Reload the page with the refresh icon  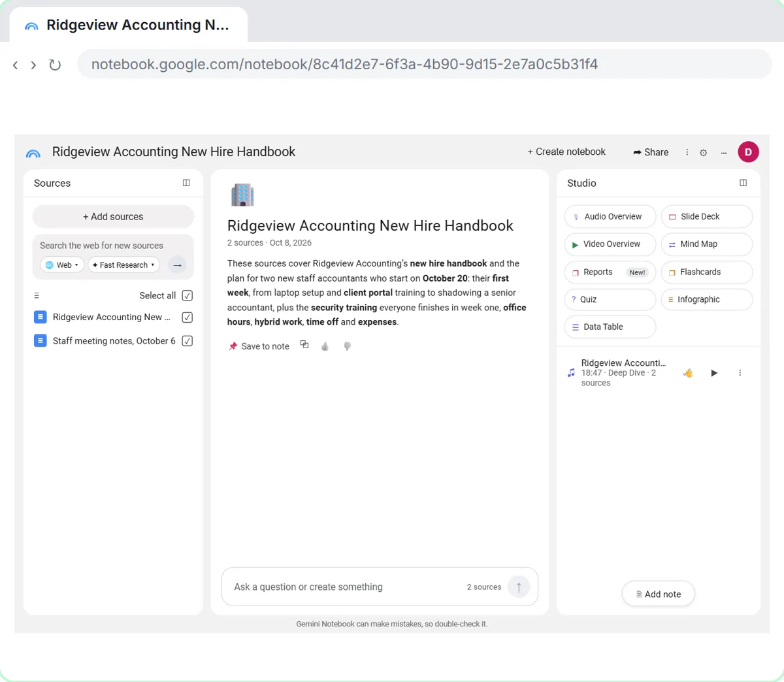tap(55, 65)
